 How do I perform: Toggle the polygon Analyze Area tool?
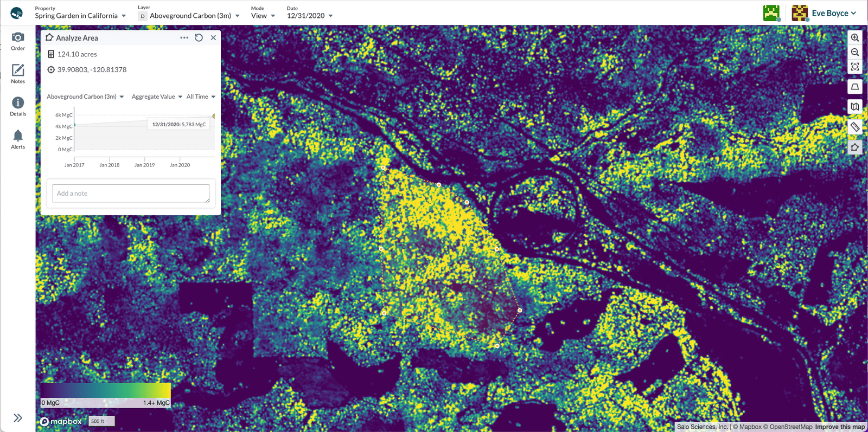(x=855, y=147)
